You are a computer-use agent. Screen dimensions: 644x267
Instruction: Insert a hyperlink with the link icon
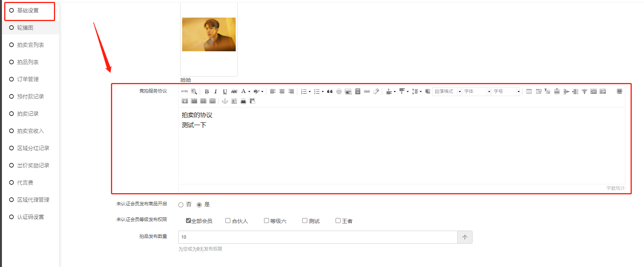click(x=367, y=91)
